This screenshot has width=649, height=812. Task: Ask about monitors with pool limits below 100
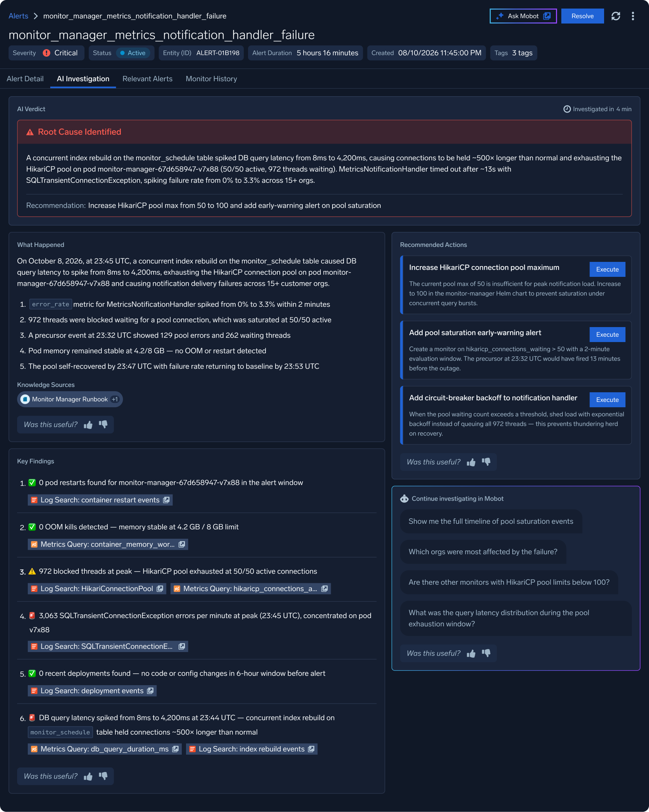coord(509,583)
